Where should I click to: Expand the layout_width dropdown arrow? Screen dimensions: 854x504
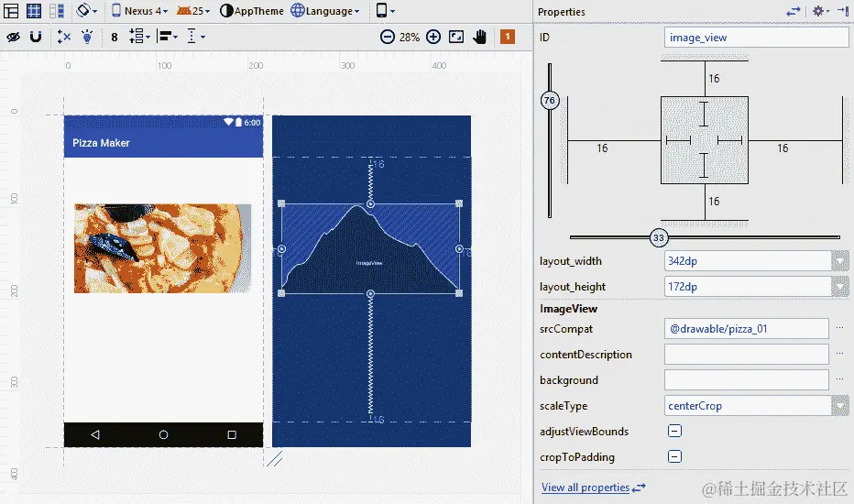tap(840, 261)
